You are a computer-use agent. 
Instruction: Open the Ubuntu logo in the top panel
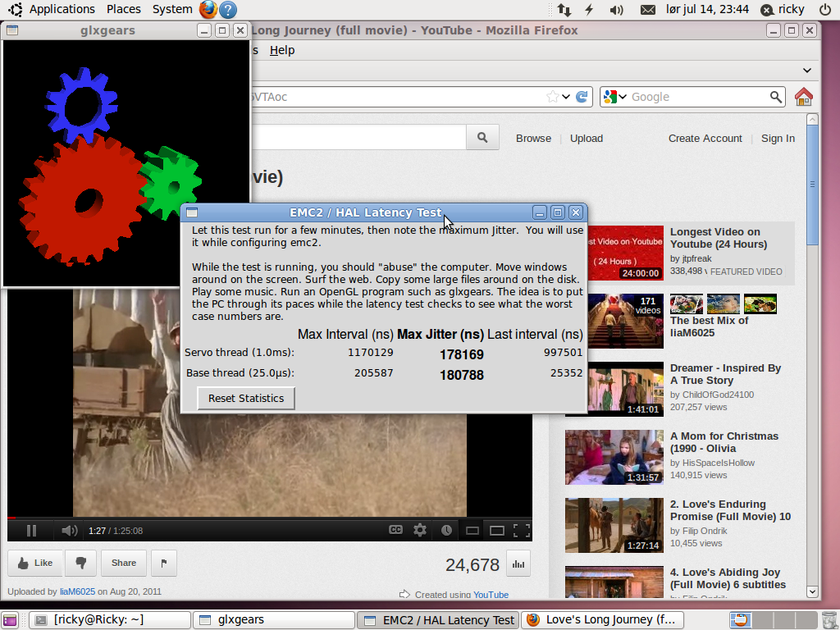(15, 9)
